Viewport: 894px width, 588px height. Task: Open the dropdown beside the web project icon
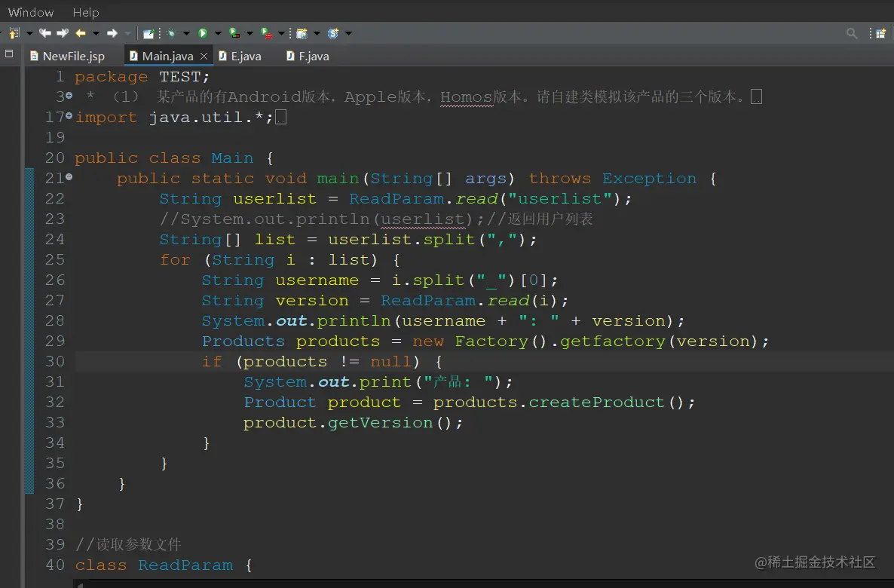(317, 33)
